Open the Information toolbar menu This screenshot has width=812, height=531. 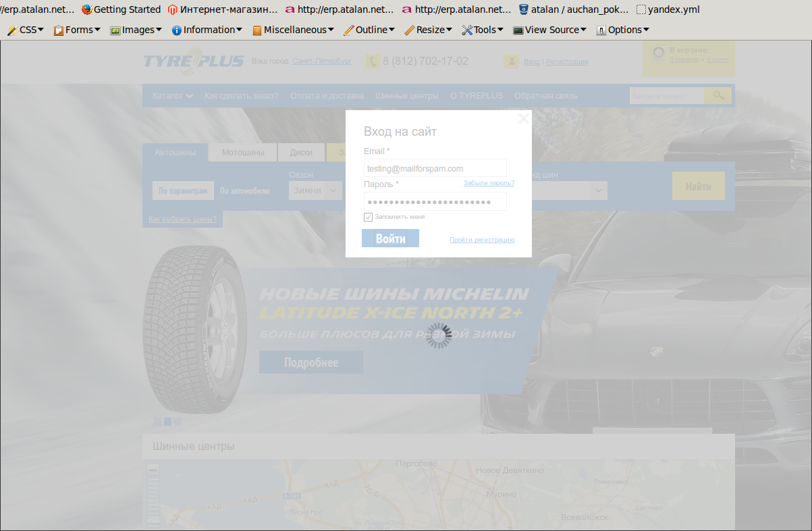[x=207, y=30]
